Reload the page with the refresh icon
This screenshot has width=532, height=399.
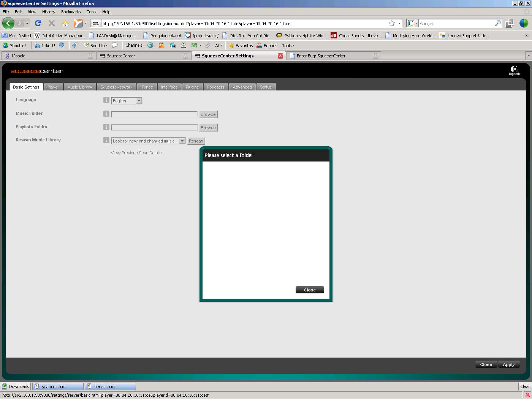tap(38, 24)
